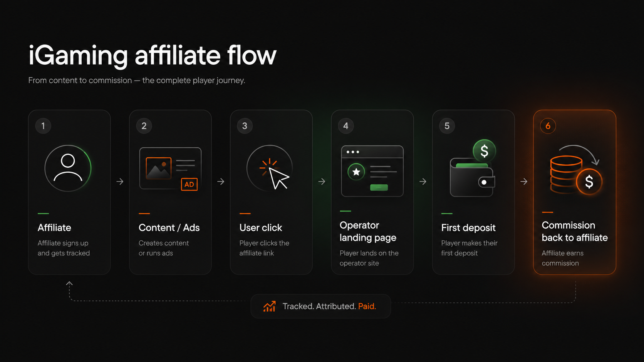Click arrow between First deposit and Commission
The height and width of the screenshot is (362, 644).
tap(524, 181)
